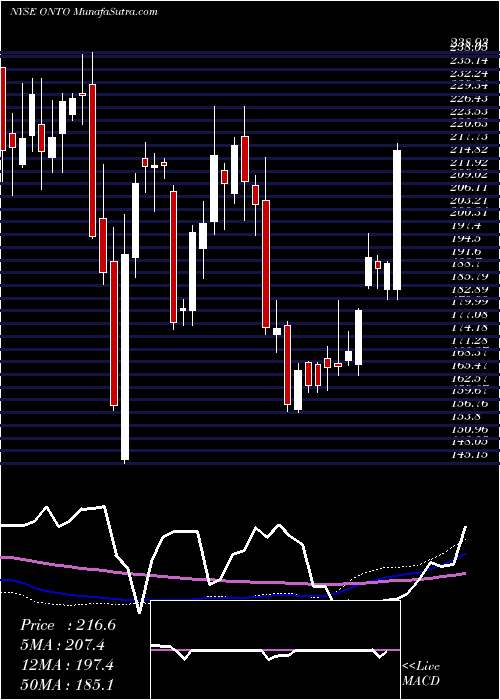The image size is (500, 700).
Task: Click the 145.15 price axis label
Action: click(468, 454)
